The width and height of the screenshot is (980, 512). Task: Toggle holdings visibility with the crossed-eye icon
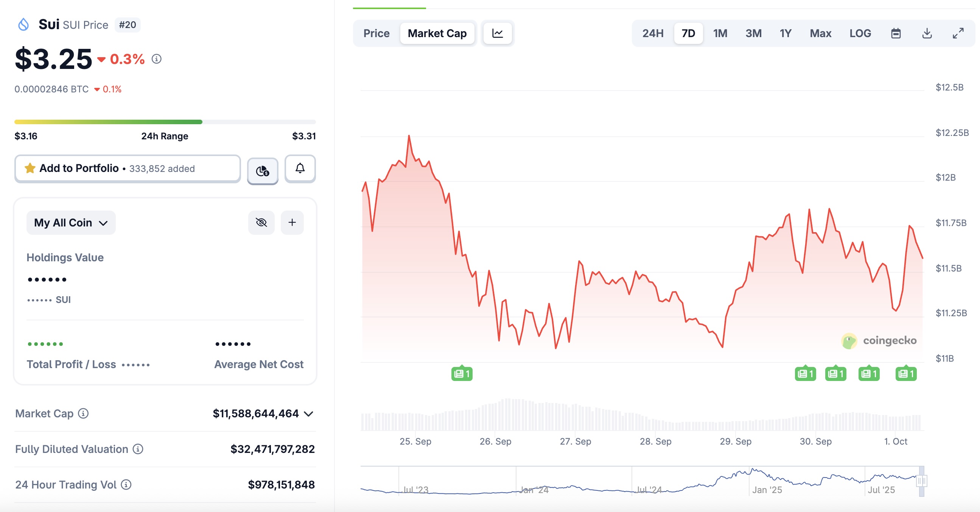[x=261, y=222]
